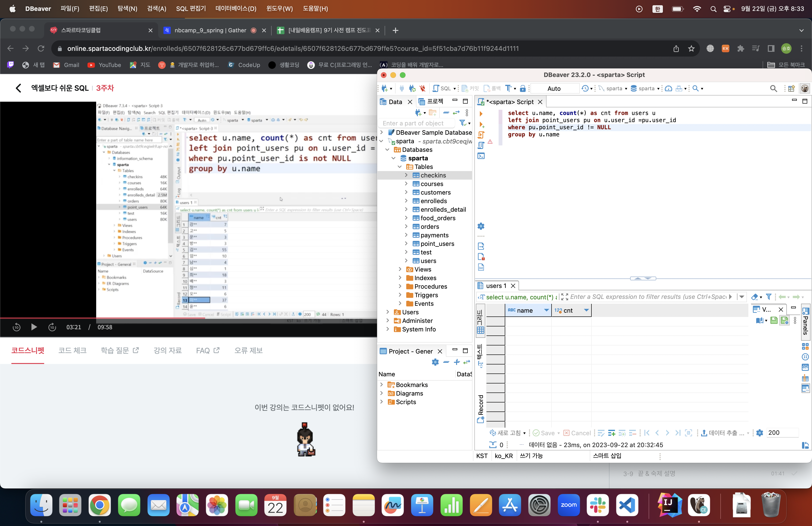
Task: Open sparta connection selector with dolphin icon
Action: click(x=613, y=88)
